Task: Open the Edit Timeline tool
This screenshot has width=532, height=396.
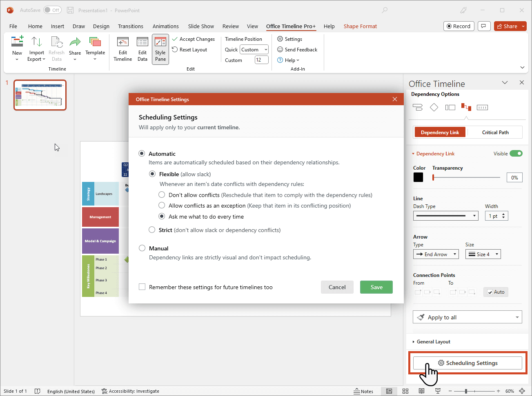Action: (122, 49)
